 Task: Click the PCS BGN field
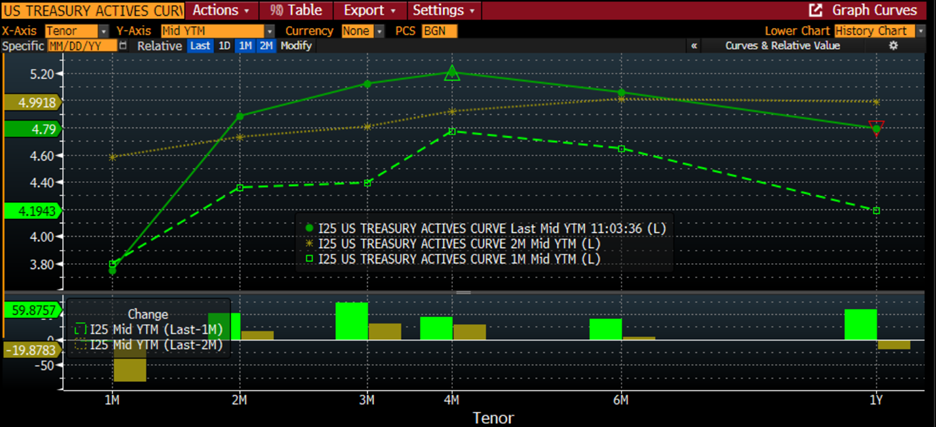click(x=439, y=31)
